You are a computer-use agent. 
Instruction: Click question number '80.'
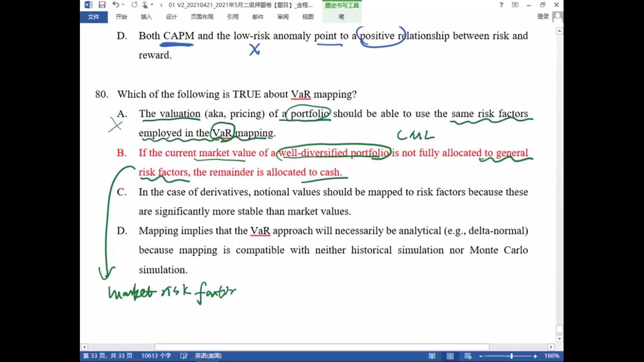pyautogui.click(x=102, y=94)
